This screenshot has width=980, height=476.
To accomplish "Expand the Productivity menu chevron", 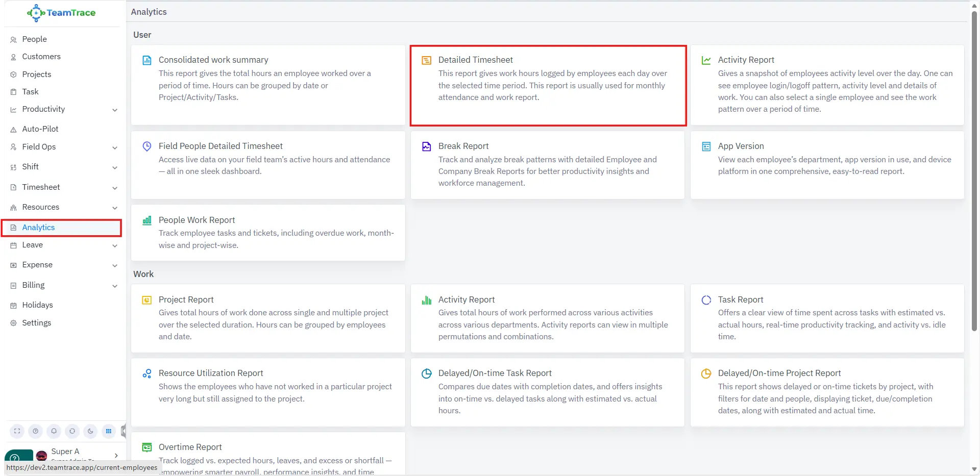I will (115, 110).
